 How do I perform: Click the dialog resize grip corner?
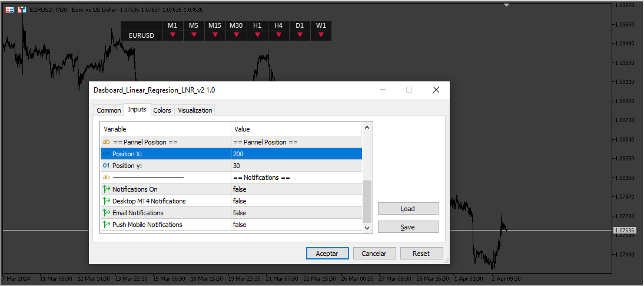(x=446, y=261)
